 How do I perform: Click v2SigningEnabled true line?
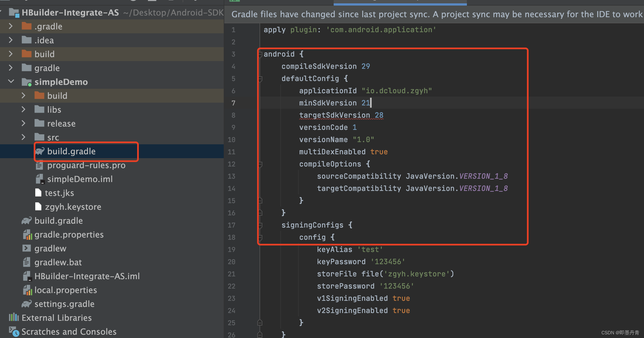(363, 311)
